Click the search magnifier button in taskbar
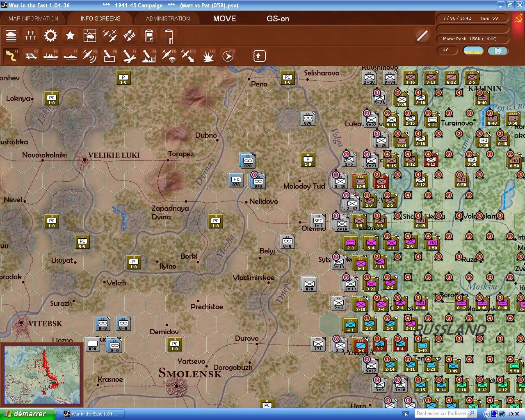Screen dimensions: 525x420 [472, 413]
